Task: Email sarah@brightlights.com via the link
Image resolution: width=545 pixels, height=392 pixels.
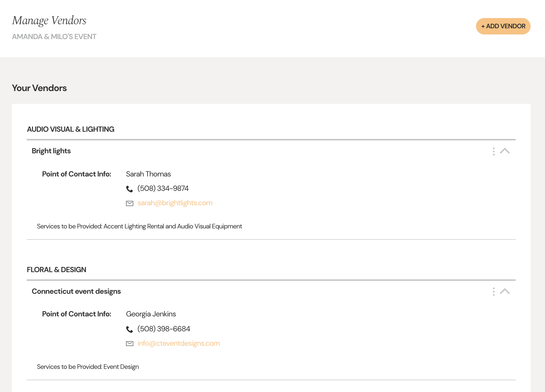Action: pos(175,203)
